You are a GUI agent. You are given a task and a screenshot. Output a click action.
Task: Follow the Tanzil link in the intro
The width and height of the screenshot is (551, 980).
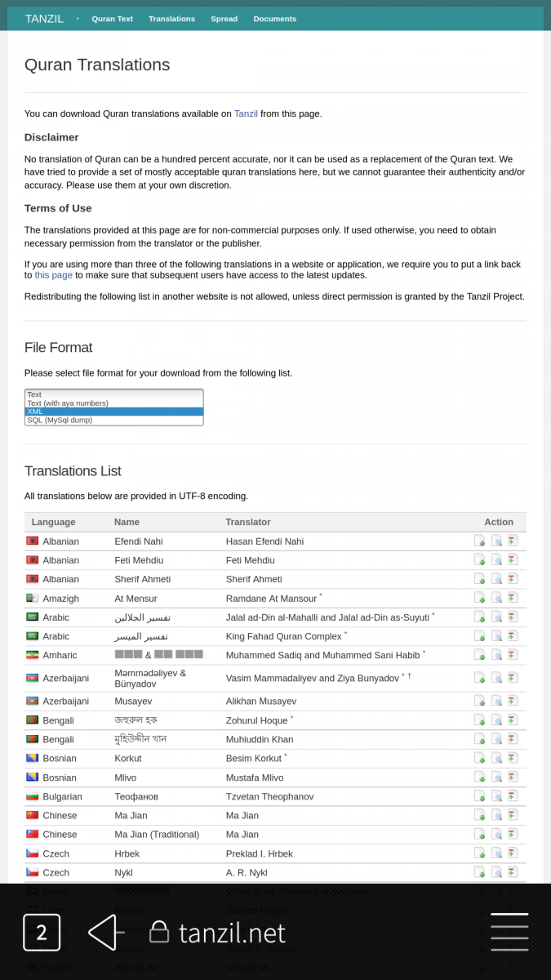[x=246, y=114]
